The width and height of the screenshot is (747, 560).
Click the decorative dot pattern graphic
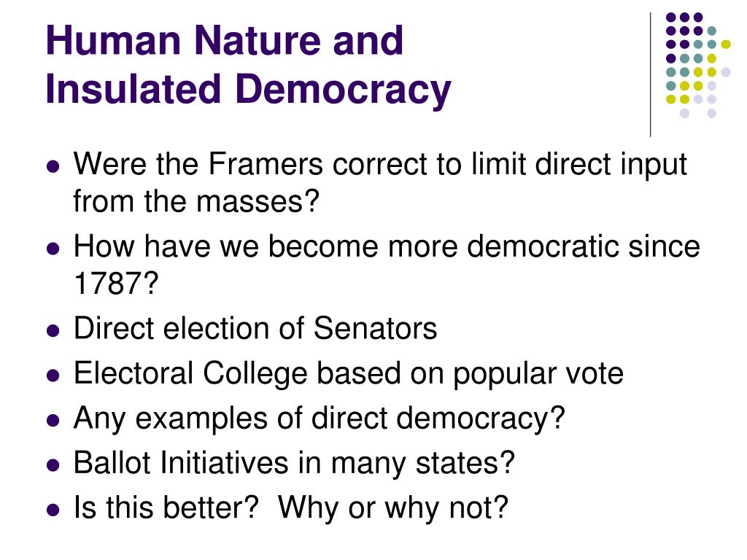click(x=698, y=65)
